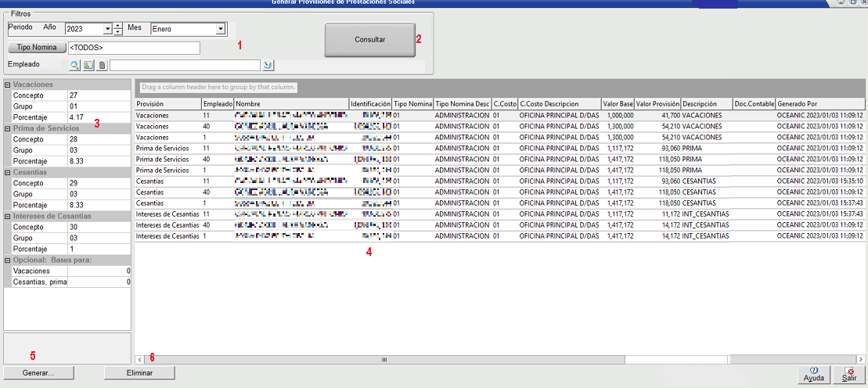Click the Eliminar button
The image size is (868, 388).
click(x=139, y=373)
